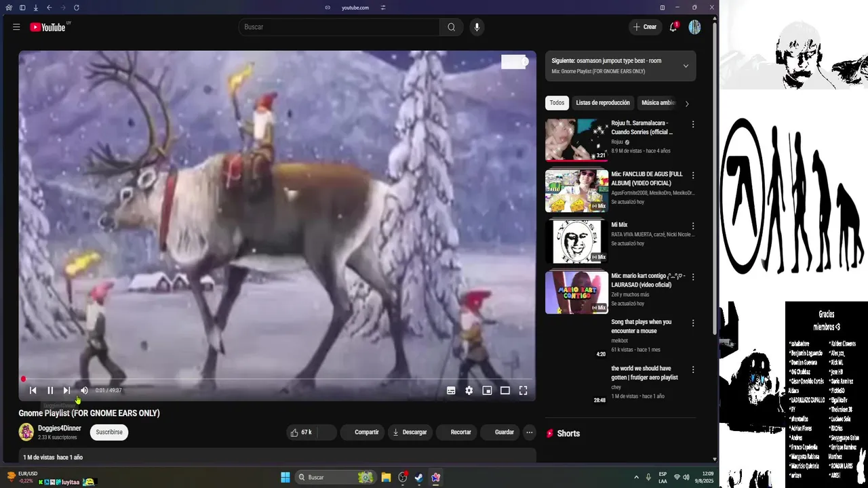Click the Guardar save button
This screenshot has width=868, height=488.
pos(500,432)
